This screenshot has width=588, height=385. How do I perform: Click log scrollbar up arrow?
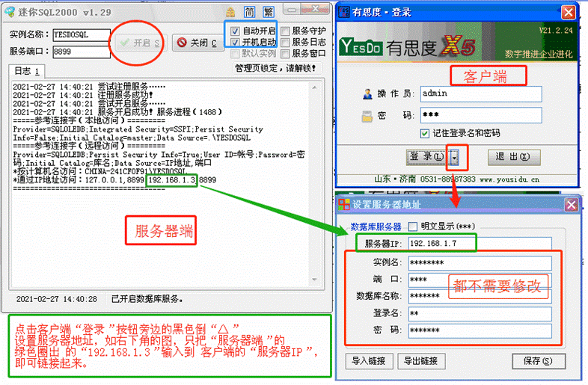[314, 87]
